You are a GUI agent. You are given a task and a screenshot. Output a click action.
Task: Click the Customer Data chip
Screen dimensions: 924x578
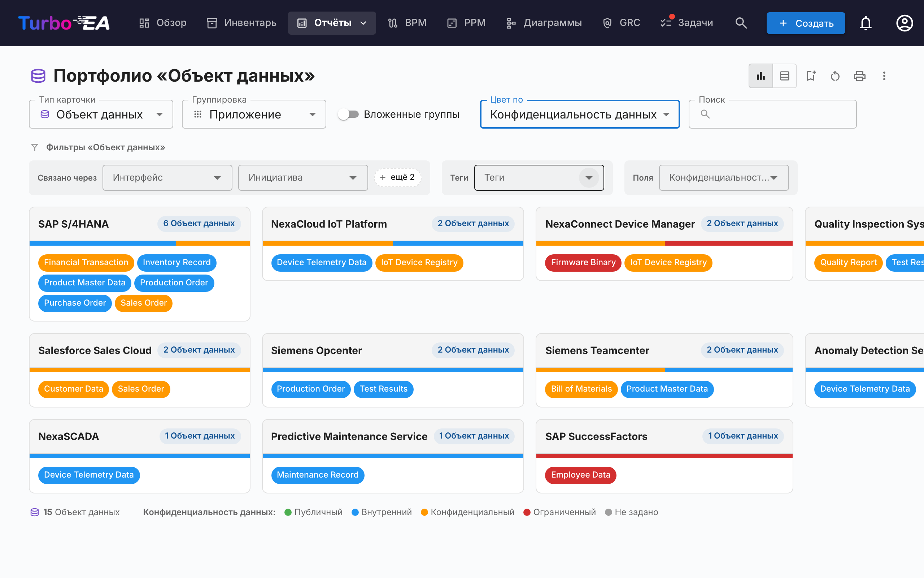point(73,389)
